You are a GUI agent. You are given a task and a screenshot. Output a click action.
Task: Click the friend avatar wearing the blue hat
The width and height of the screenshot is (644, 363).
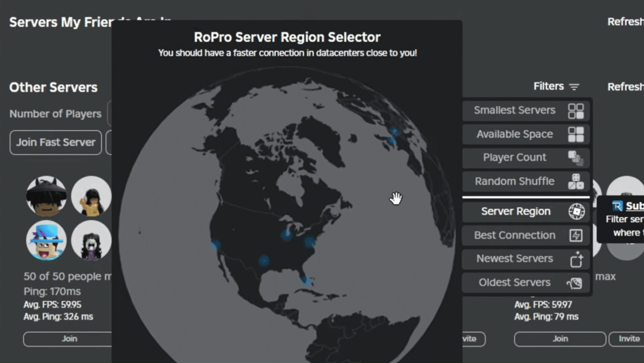coord(46,241)
